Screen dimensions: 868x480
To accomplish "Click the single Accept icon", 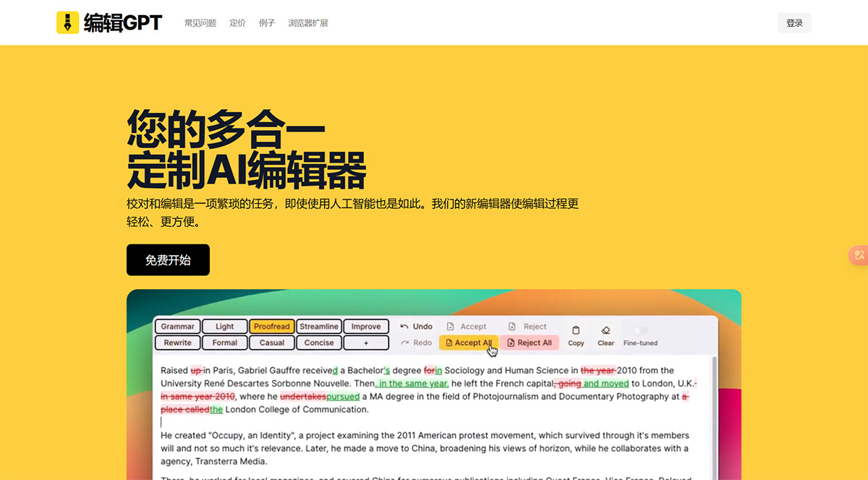I will click(x=451, y=326).
